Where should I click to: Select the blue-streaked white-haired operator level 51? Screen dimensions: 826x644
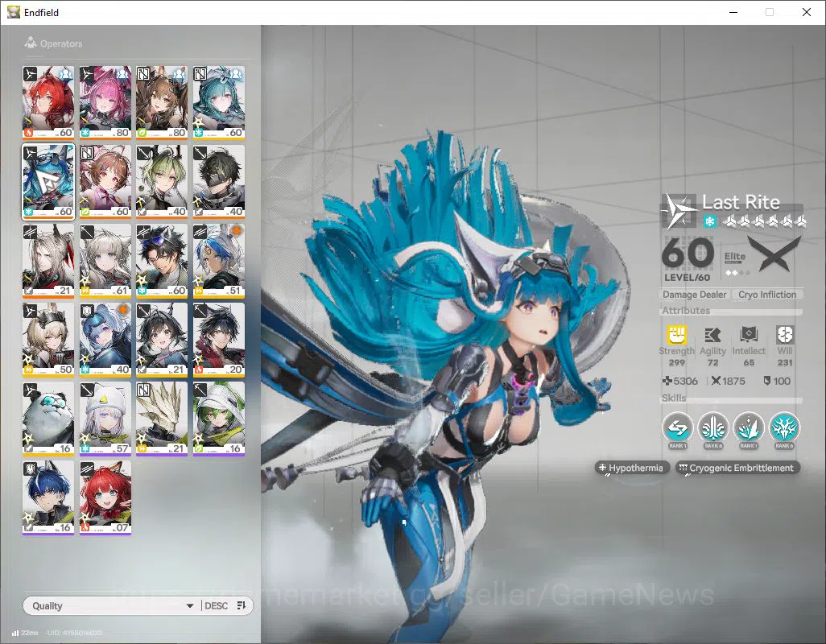pyautogui.click(x=219, y=260)
